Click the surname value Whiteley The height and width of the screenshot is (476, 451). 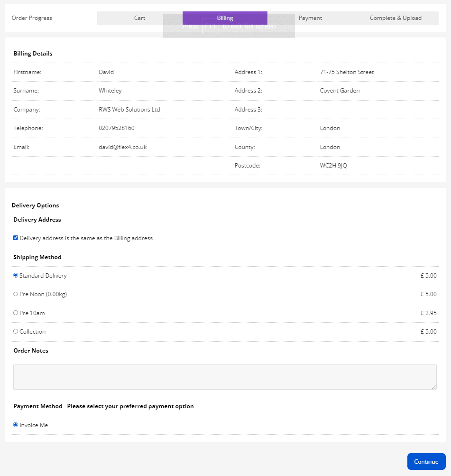(x=110, y=91)
